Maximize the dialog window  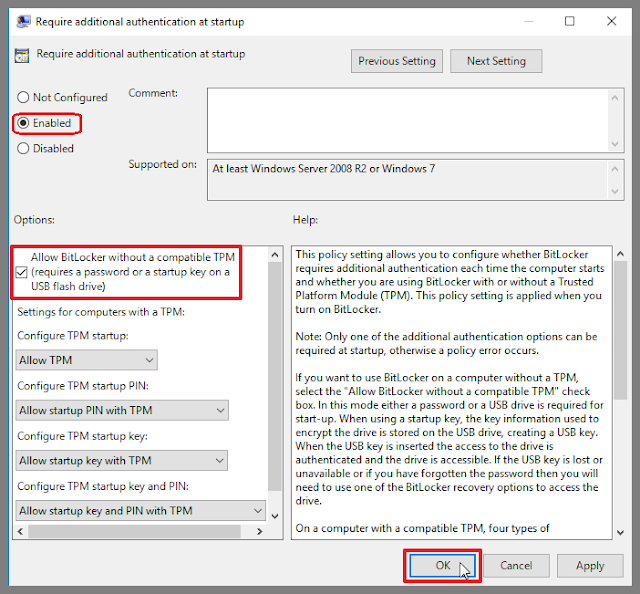pos(569,21)
